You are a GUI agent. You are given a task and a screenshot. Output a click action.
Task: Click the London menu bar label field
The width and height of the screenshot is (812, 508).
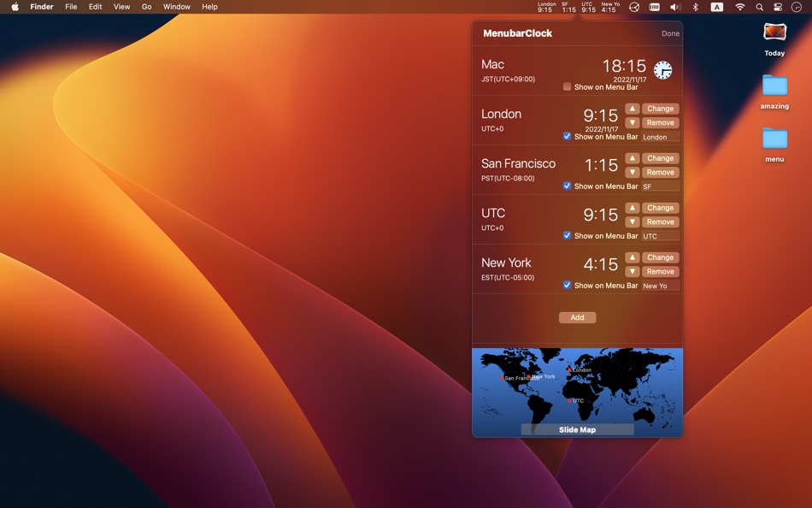[660, 137]
